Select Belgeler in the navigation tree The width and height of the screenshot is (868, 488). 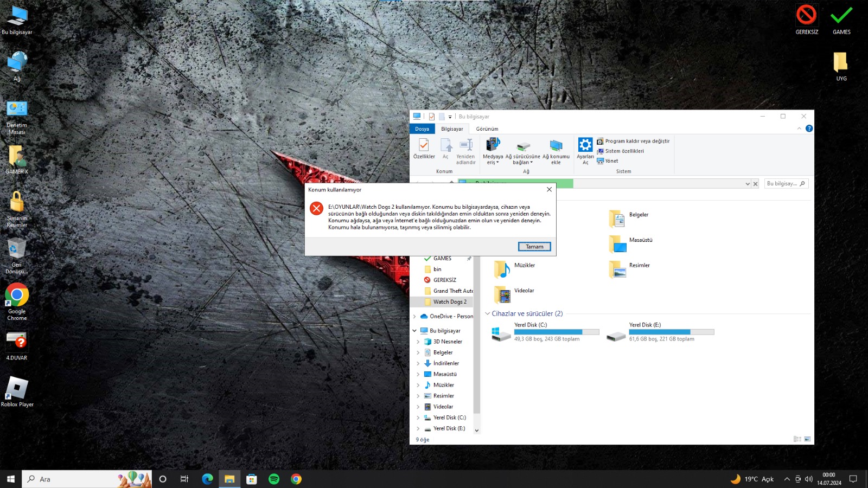(x=443, y=353)
